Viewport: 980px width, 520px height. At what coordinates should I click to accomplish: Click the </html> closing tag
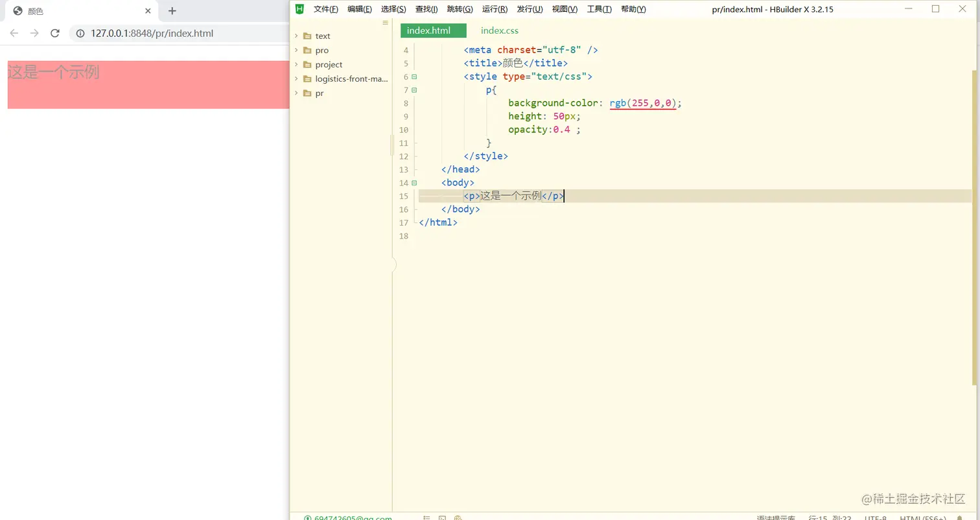[438, 222]
